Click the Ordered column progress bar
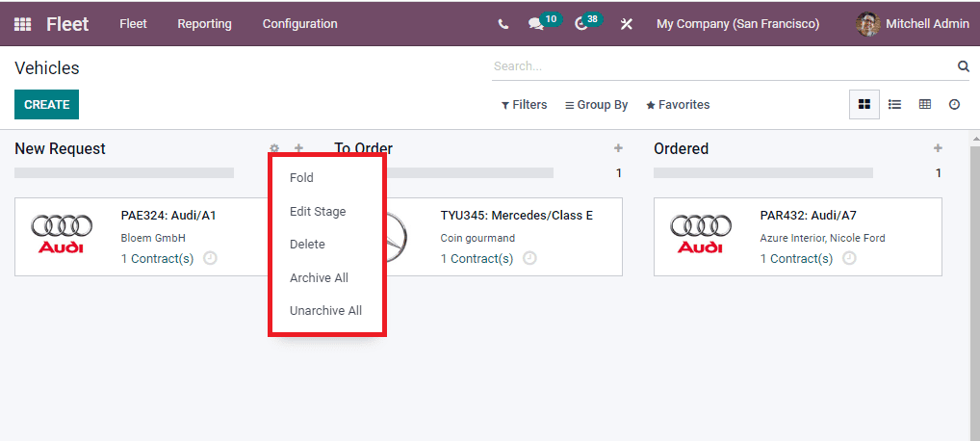The height and width of the screenshot is (441, 980). coord(762,173)
